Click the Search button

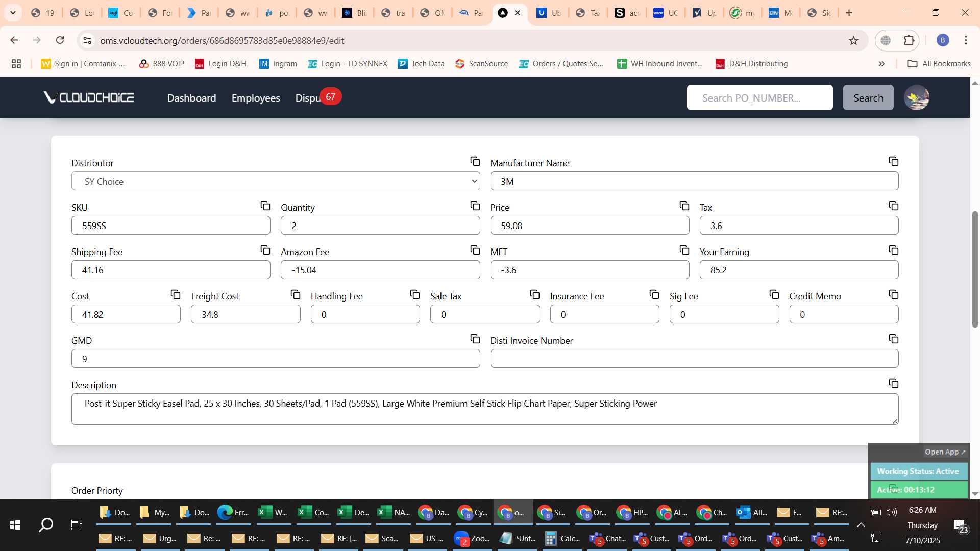pyautogui.click(x=868, y=97)
